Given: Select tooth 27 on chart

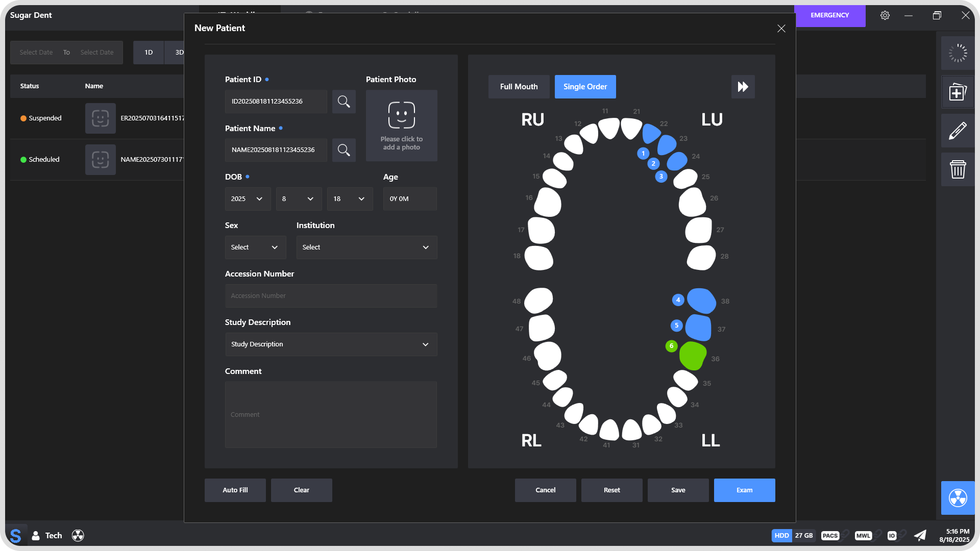Looking at the screenshot, I should coord(699,230).
